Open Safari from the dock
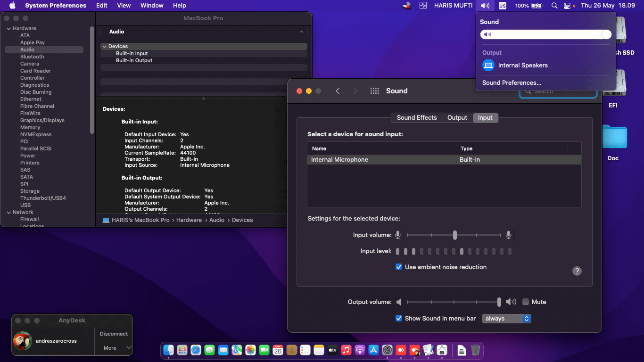The height and width of the screenshot is (362, 644). tap(196, 350)
